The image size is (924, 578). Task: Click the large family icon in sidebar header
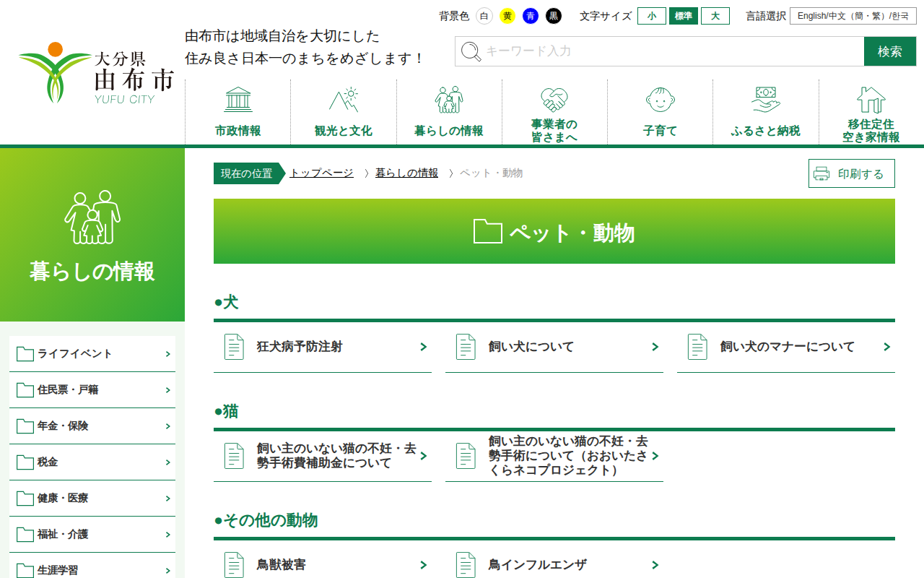[92, 217]
